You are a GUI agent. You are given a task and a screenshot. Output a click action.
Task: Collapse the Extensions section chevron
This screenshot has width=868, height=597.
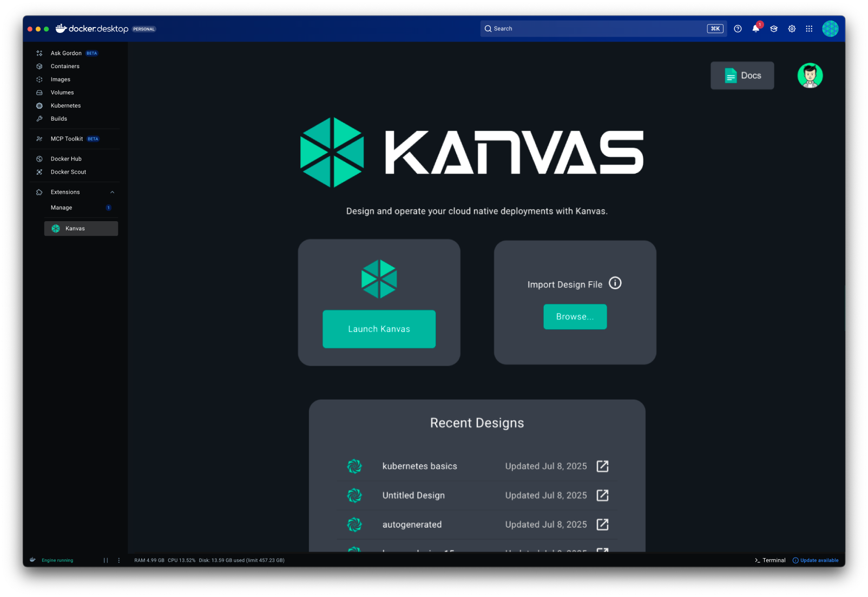point(113,192)
